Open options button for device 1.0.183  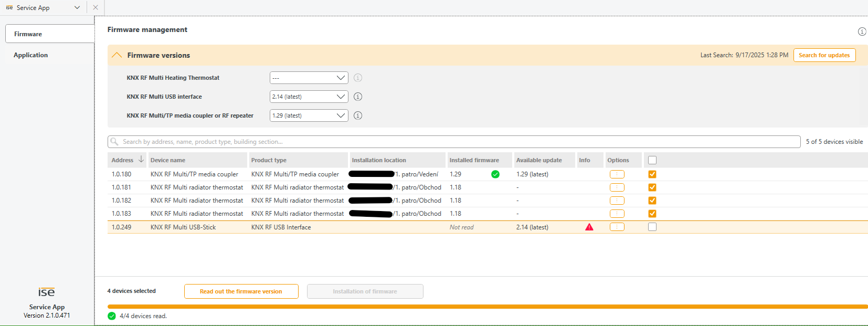[x=617, y=214]
